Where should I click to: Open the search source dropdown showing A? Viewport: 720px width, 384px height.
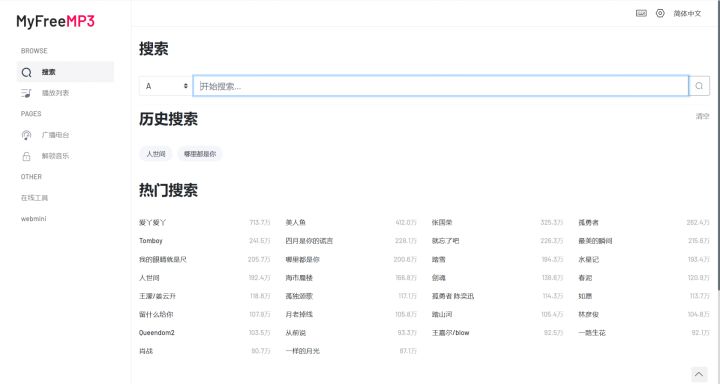[165, 86]
